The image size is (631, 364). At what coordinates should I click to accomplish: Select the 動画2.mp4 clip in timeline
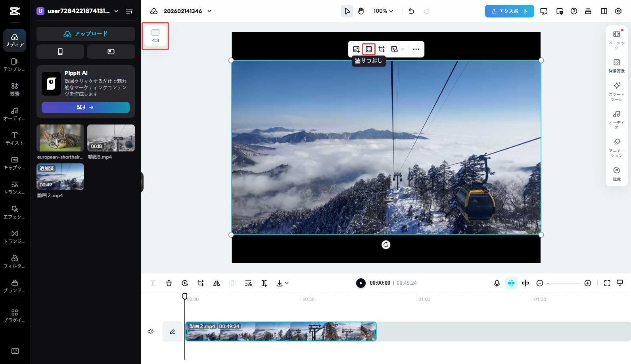pyautogui.click(x=281, y=331)
